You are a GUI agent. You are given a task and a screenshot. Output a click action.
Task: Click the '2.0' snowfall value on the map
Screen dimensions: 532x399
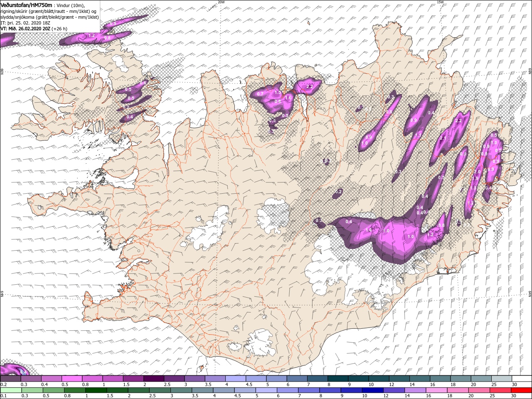(x=477, y=172)
